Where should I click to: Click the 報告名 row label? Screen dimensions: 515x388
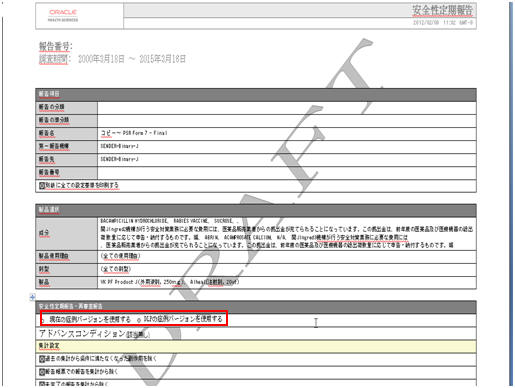[x=47, y=133]
